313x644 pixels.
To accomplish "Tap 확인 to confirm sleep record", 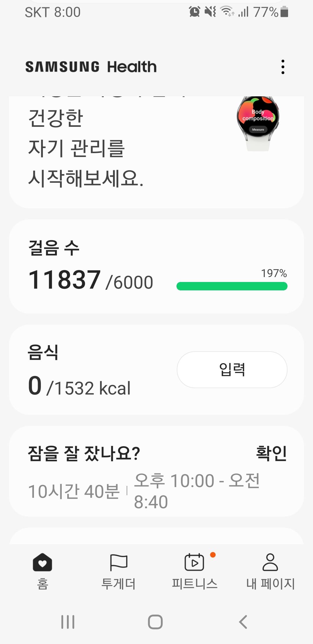I will 271,453.
